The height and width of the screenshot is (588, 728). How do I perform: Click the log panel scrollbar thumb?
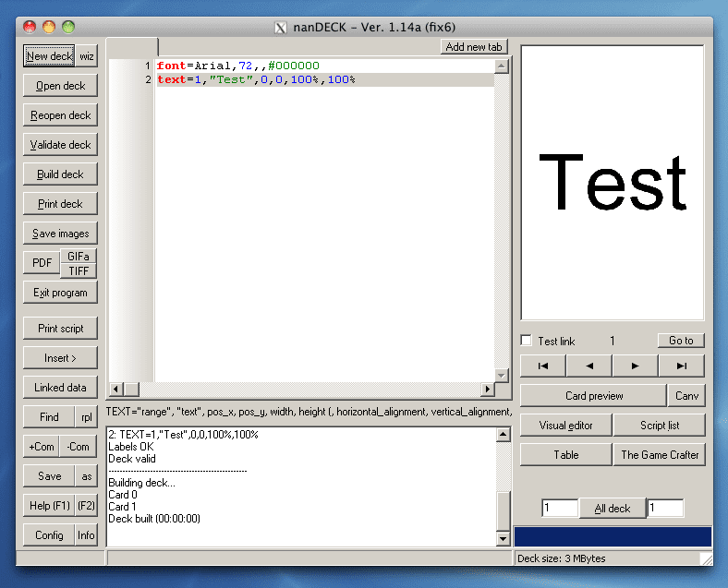[x=504, y=510]
